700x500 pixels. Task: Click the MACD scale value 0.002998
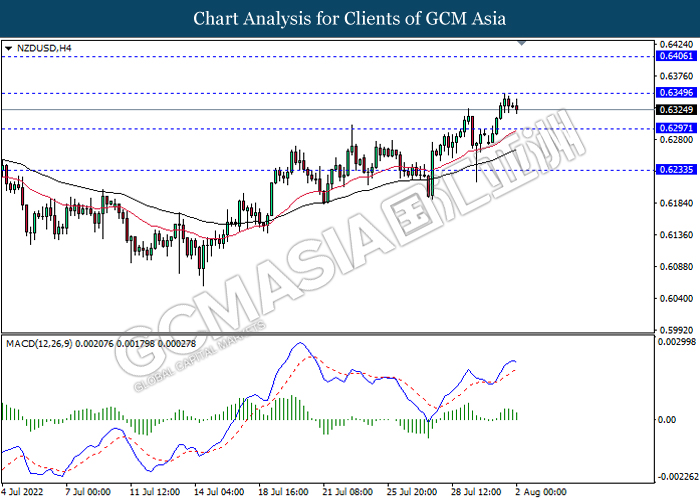(x=677, y=342)
